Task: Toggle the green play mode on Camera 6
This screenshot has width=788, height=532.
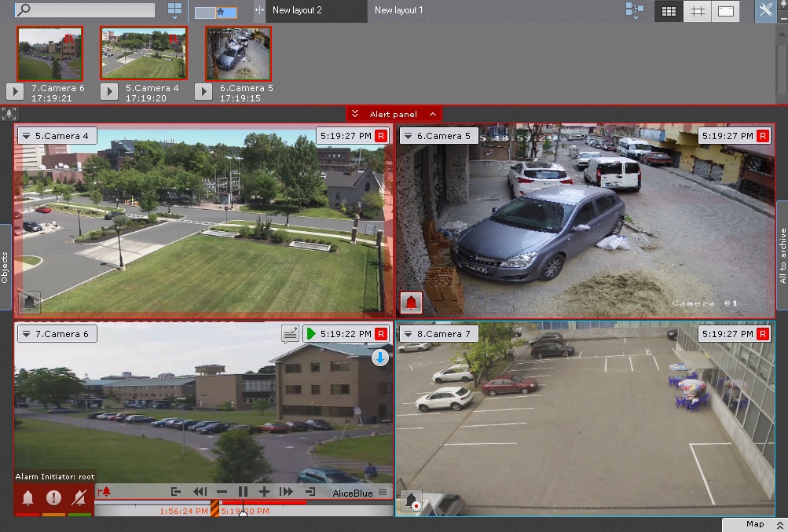Action: click(x=311, y=334)
